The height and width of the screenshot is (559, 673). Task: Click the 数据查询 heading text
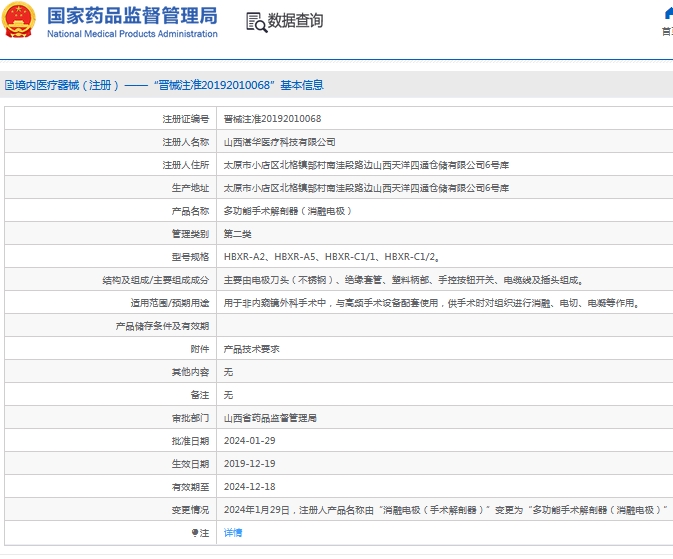(x=295, y=21)
